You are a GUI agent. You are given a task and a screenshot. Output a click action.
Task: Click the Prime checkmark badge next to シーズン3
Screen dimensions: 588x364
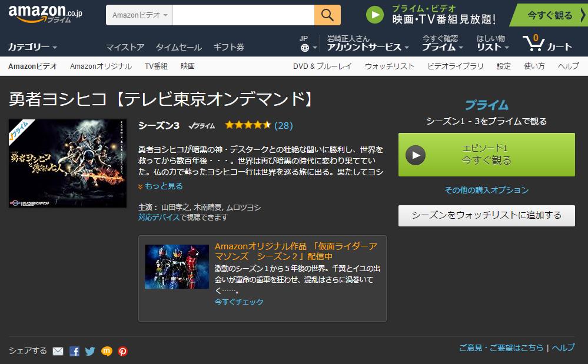[x=202, y=126]
